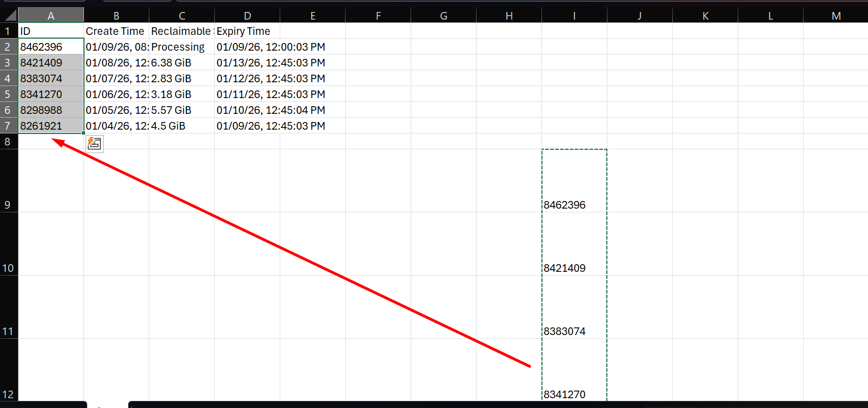The image size is (868, 408).
Task: Select the Processing cell in column C
Action: (x=182, y=47)
